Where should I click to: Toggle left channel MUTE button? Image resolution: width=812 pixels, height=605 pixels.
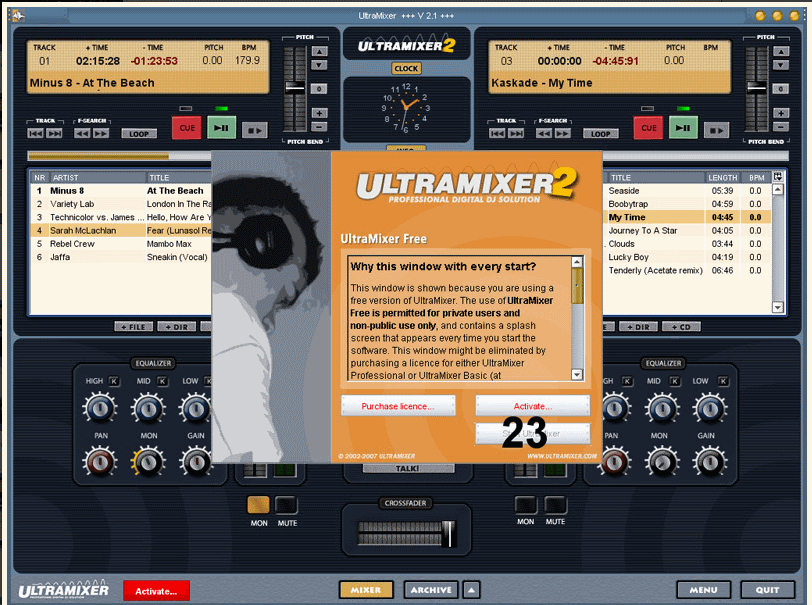[x=287, y=505]
